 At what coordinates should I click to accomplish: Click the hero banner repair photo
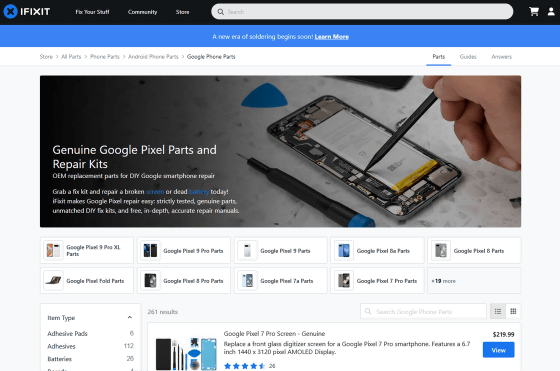(280, 151)
